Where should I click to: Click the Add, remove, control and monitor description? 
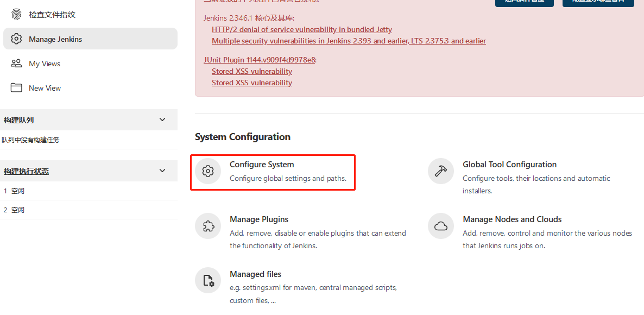pyautogui.click(x=547, y=240)
